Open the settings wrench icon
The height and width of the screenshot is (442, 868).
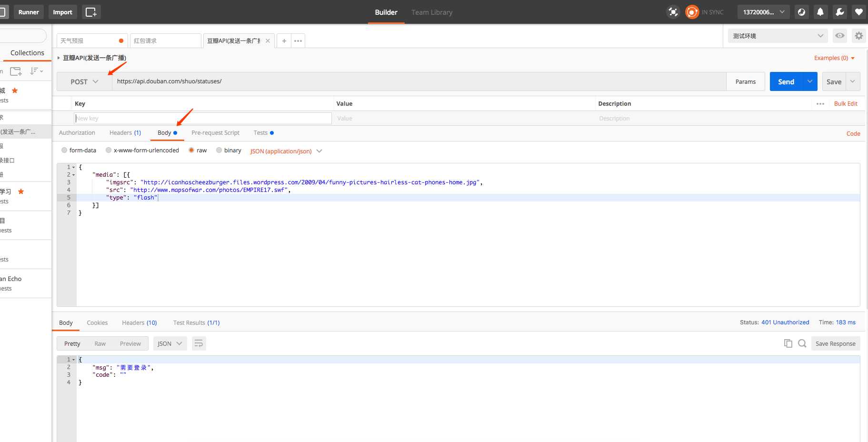(840, 12)
